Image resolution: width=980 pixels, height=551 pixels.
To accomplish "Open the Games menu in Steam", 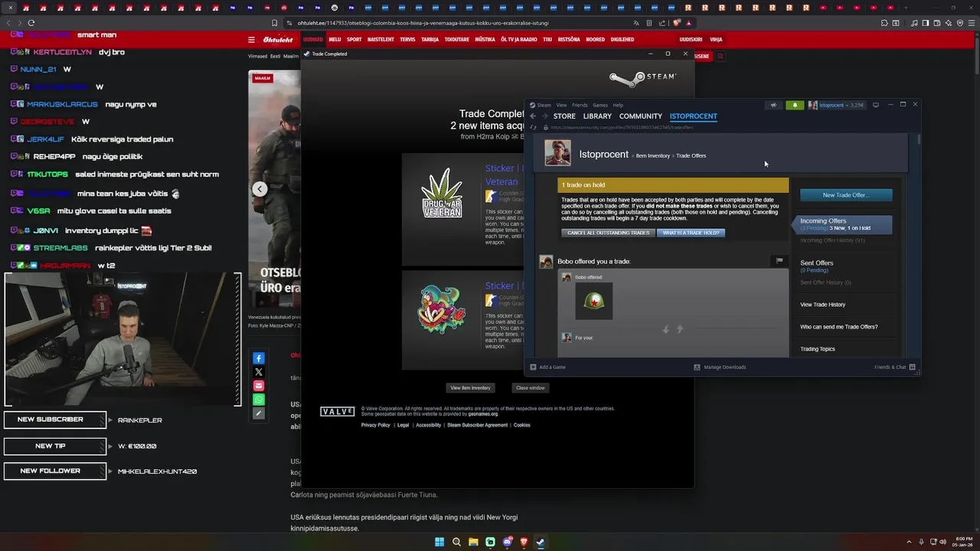I will pos(600,105).
